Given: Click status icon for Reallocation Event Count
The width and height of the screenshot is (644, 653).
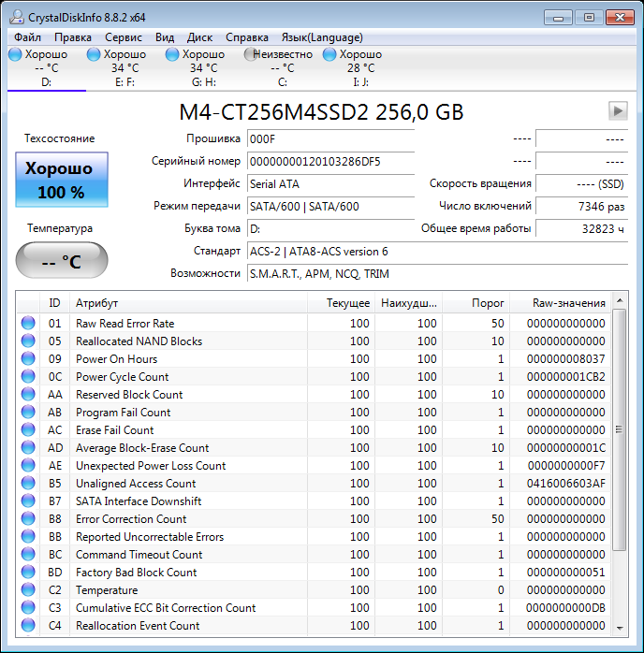Looking at the screenshot, I should coord(28,625).
